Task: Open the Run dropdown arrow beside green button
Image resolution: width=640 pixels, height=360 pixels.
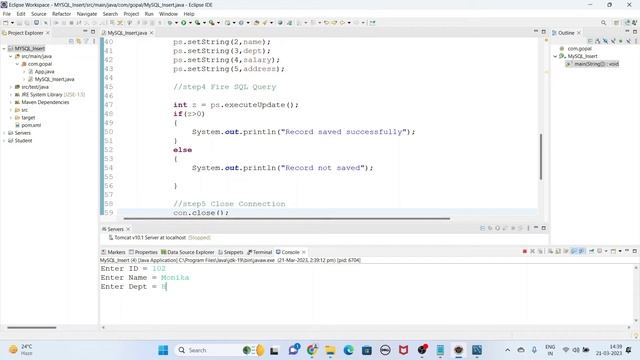Action: tap(190, 23)
